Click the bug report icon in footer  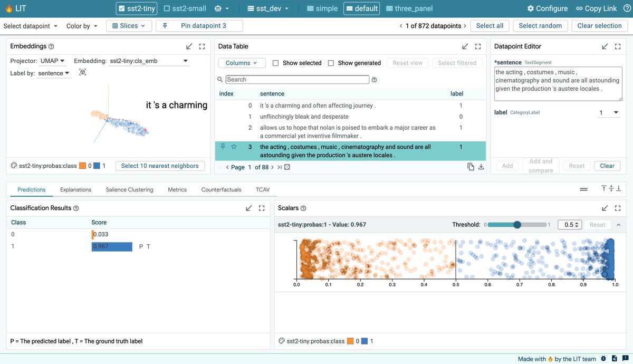603,359
